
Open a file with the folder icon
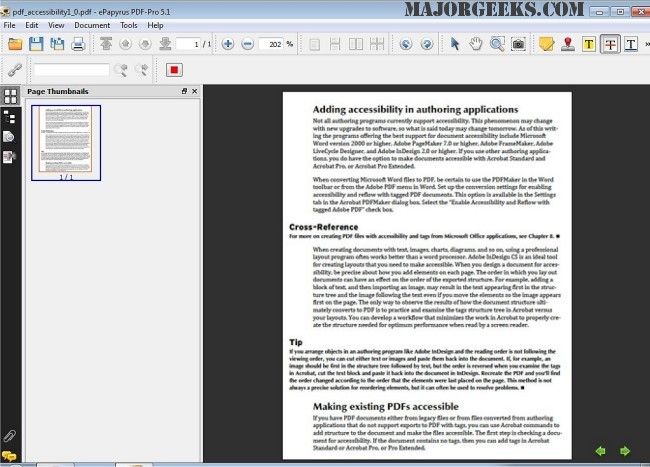pyautogui.click(x=15, y=44)
